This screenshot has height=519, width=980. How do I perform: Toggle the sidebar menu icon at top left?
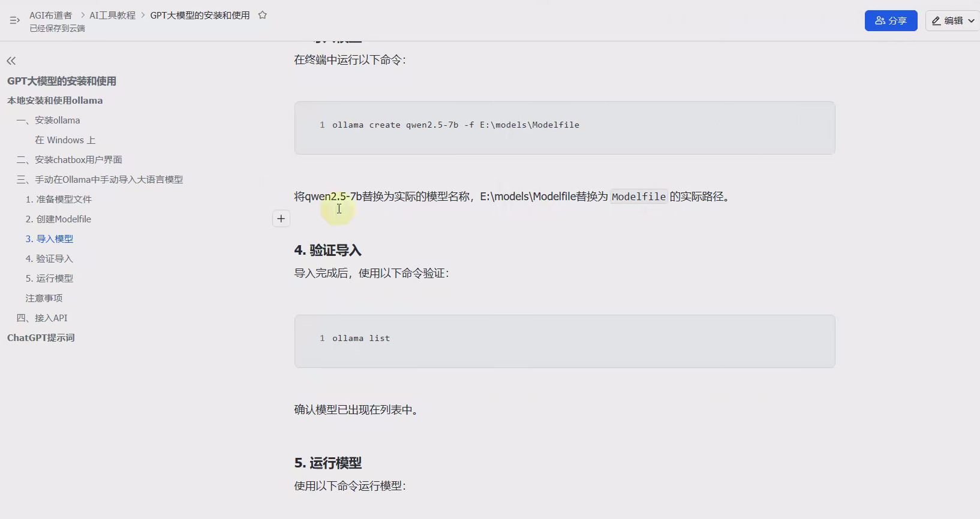click(x=15, y=20)
